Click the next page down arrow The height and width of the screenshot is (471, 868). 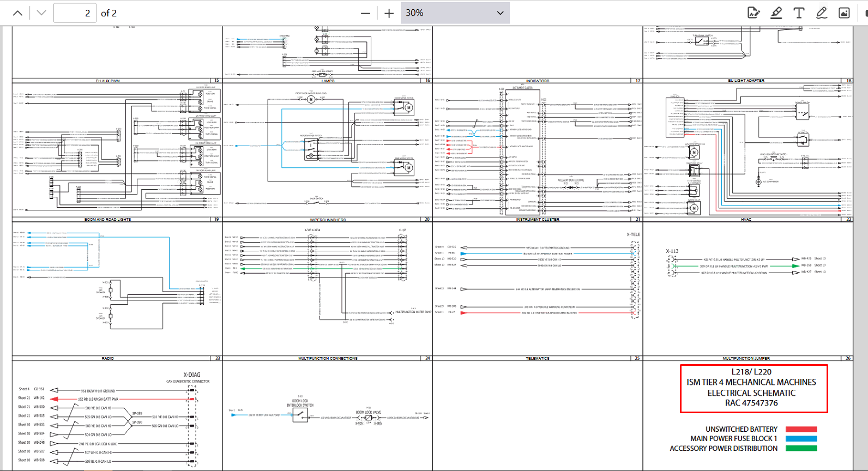[x=41, y=13]
